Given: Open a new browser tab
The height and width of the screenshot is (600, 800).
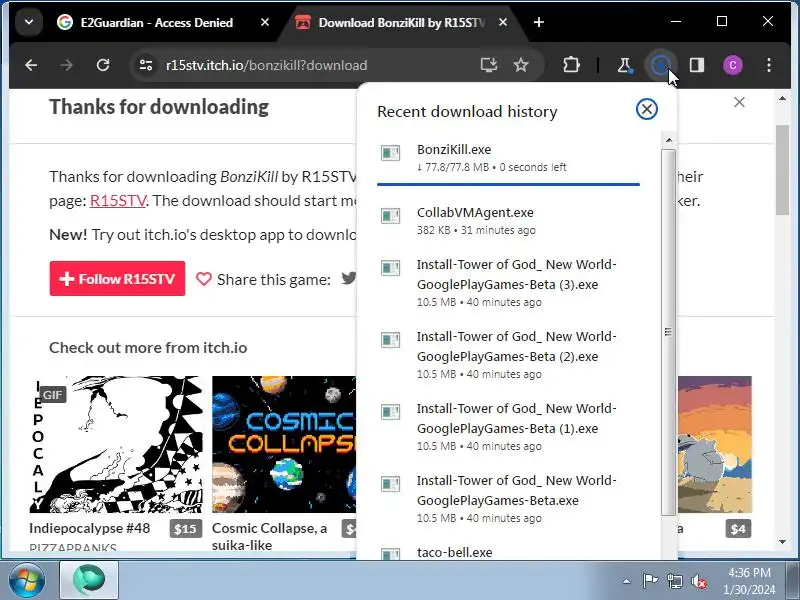Looking at the screenshot, I should click(x=539, y=22).
